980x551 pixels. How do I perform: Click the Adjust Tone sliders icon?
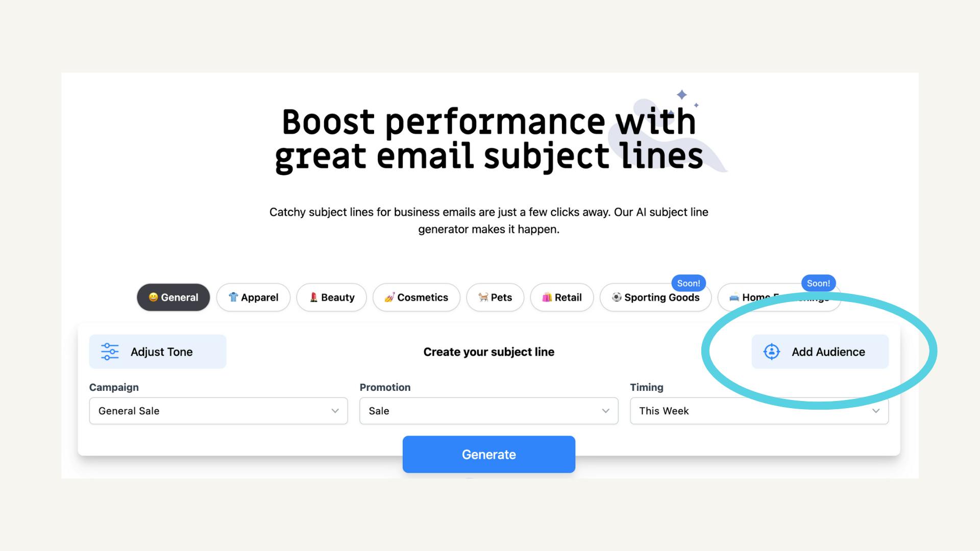tap(109, 351)
